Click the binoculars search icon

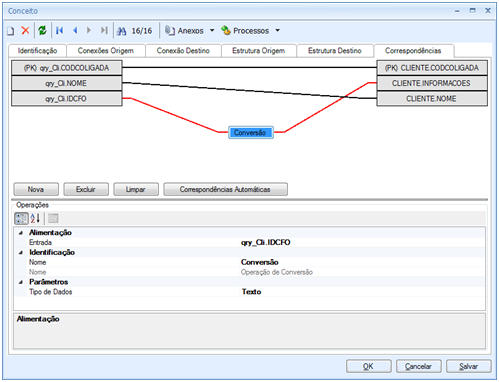coord(122,31)
